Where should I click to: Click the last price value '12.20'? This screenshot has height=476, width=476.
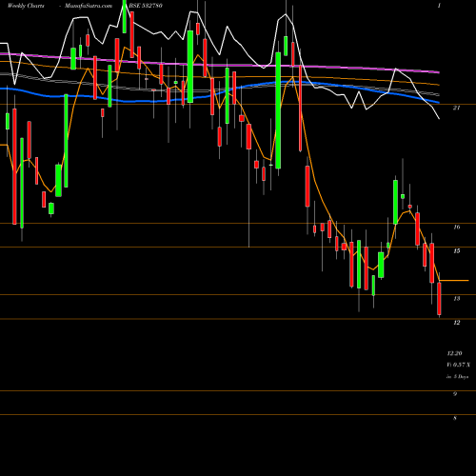tap(454, 353)
